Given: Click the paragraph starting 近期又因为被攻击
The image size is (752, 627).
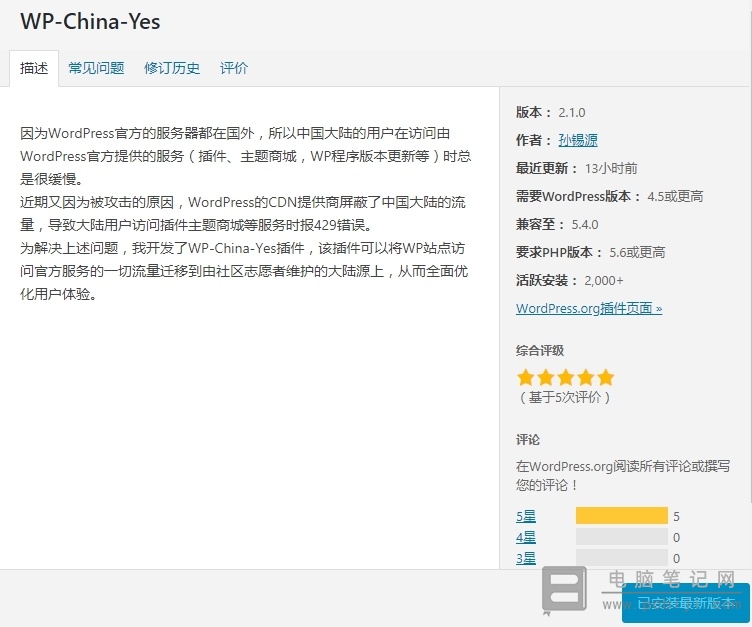Looking at the screenshot, I should (x=243, y=213).
